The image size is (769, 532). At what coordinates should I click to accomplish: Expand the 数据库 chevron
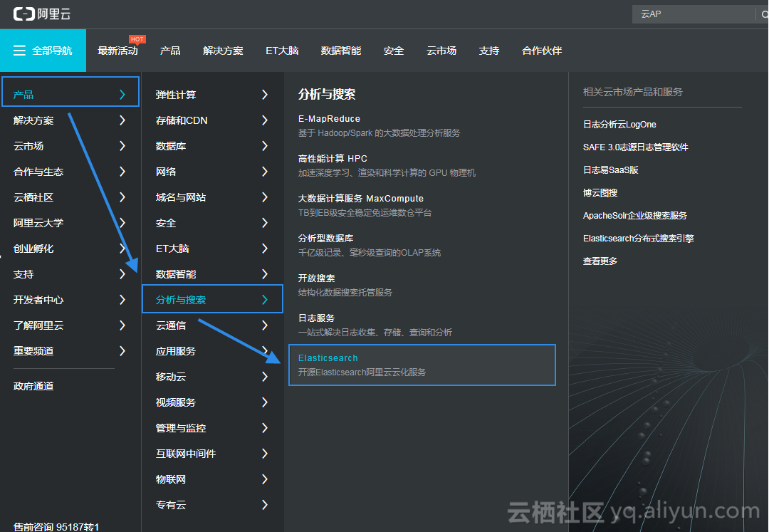click(x=265, y=145)
